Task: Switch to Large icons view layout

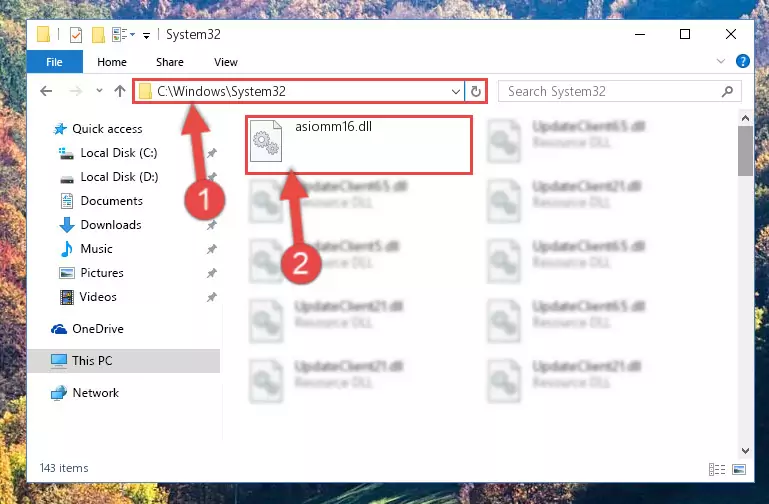Action: click(x=739, y=469)
